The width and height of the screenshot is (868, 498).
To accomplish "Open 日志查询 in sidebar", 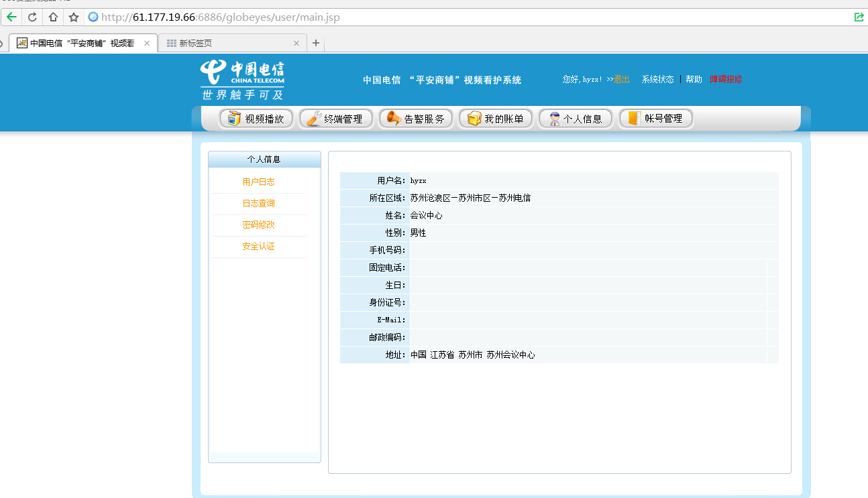I will coord(258,204).
